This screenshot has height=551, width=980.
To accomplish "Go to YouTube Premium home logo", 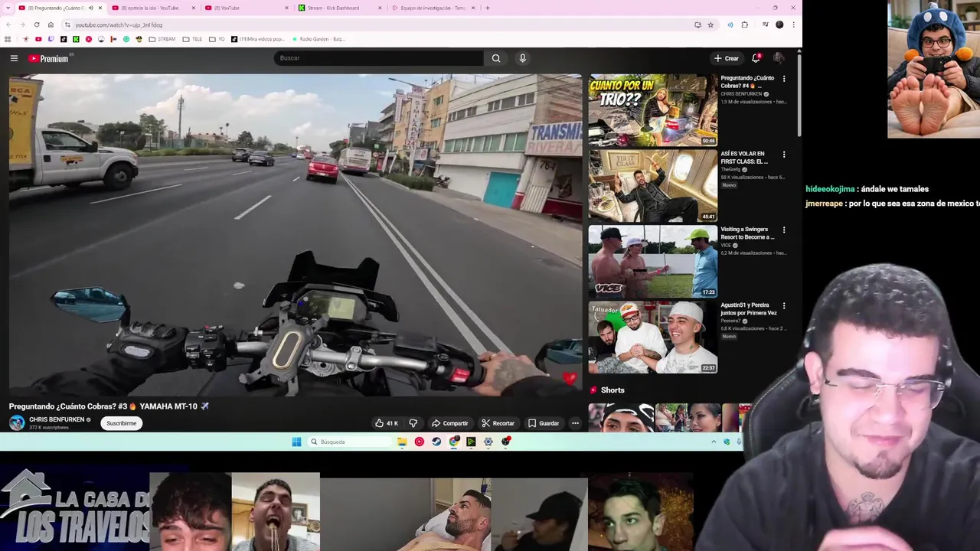I will coord(50,58).
